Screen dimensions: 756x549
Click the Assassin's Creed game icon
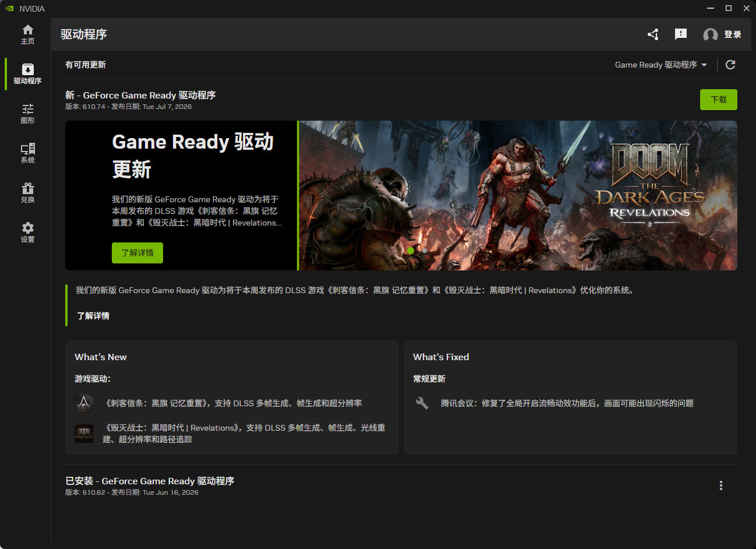pyautogui.click(x=84, y=403)
